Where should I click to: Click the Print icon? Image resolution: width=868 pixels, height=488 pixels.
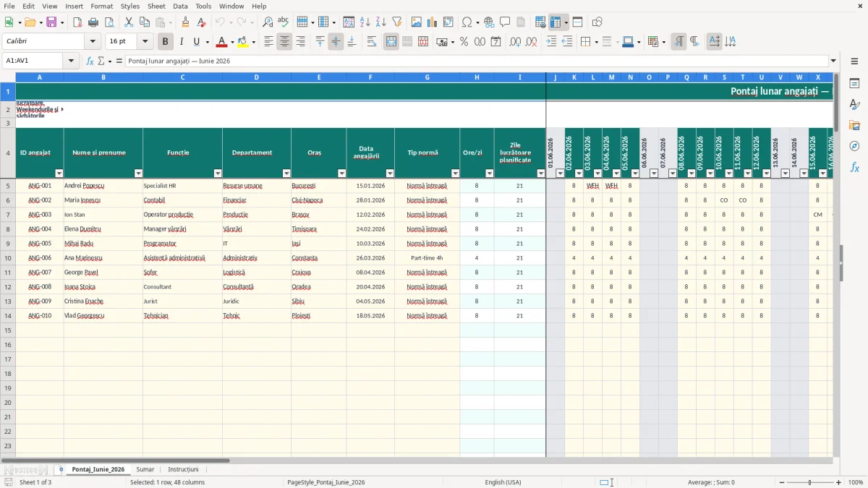pyautogui.click(x=93, y=22)
